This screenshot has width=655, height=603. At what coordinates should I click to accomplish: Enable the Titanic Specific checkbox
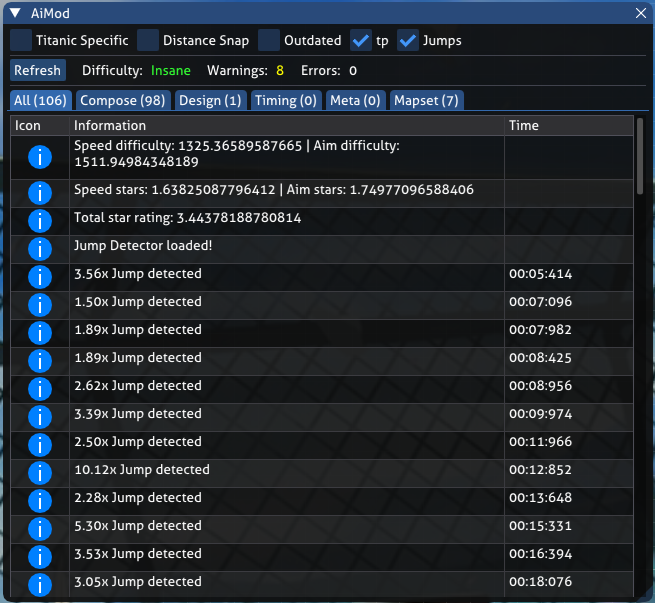click(21, 40)
